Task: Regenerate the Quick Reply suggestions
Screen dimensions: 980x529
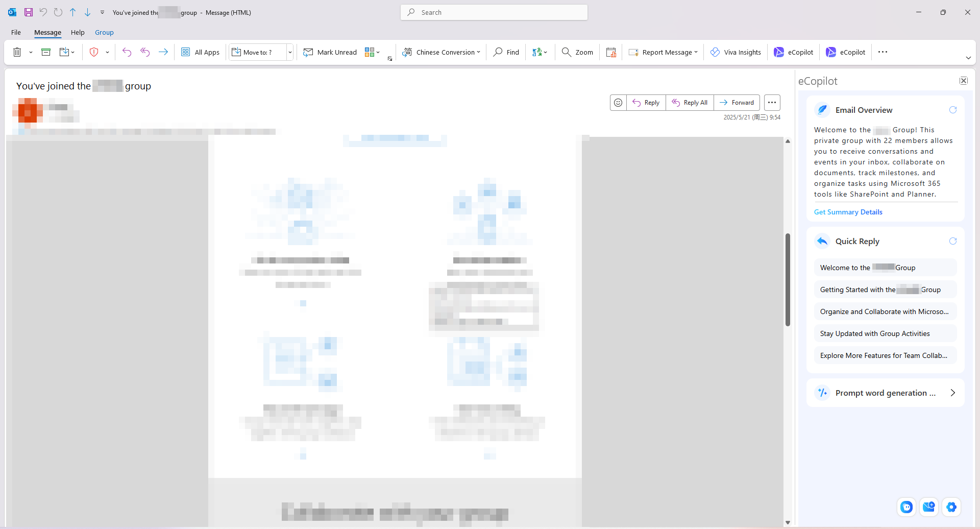Action: 952,241
